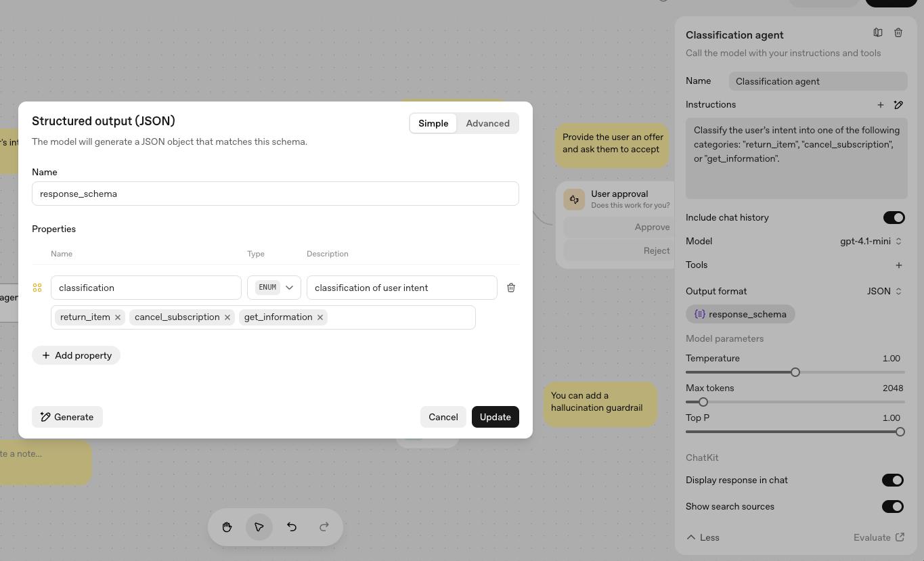The height and width of the screenshot is (561, 924).
Task: Add a variable to Instructions with plus icon
Action: click(880, 105)
